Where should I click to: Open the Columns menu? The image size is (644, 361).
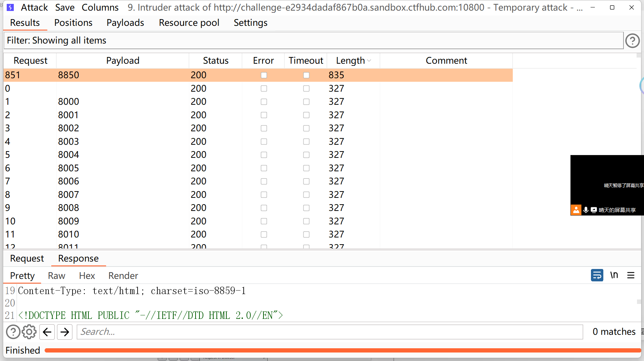point(100,7)
